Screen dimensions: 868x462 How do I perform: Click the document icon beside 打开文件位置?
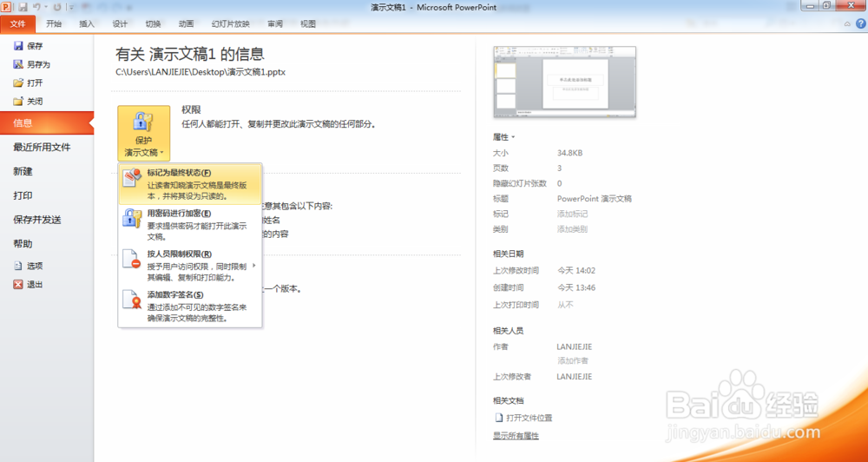(499, 418)
